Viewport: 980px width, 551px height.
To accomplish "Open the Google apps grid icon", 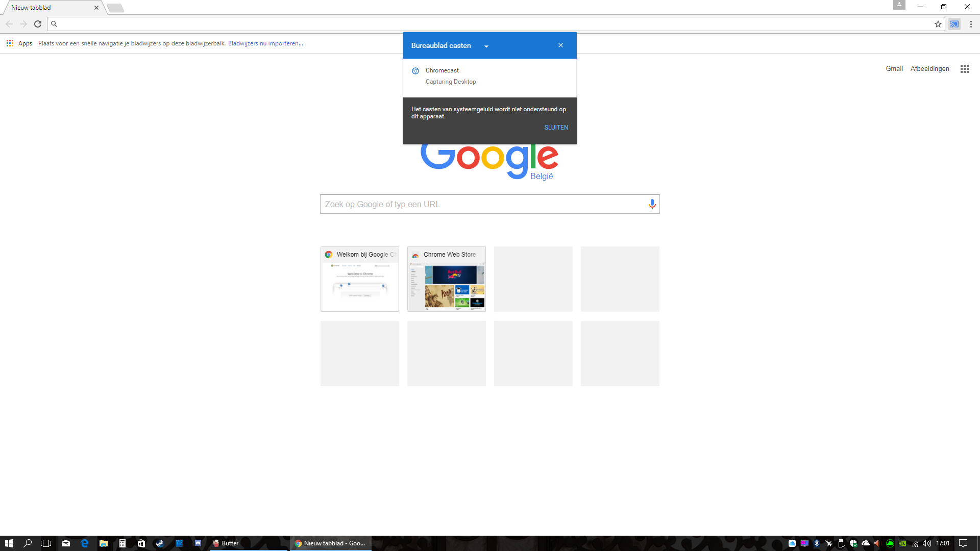I will [x=964, y=69].
